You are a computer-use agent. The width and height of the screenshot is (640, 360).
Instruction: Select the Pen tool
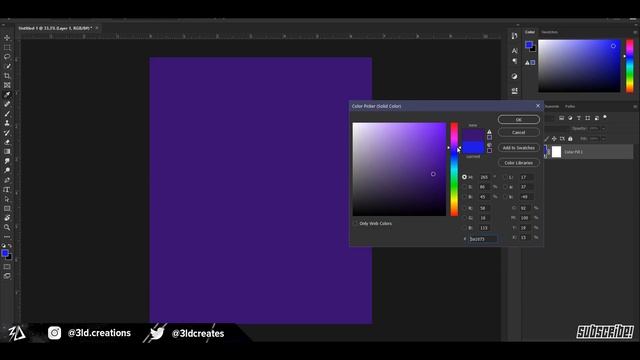point(7,180)
